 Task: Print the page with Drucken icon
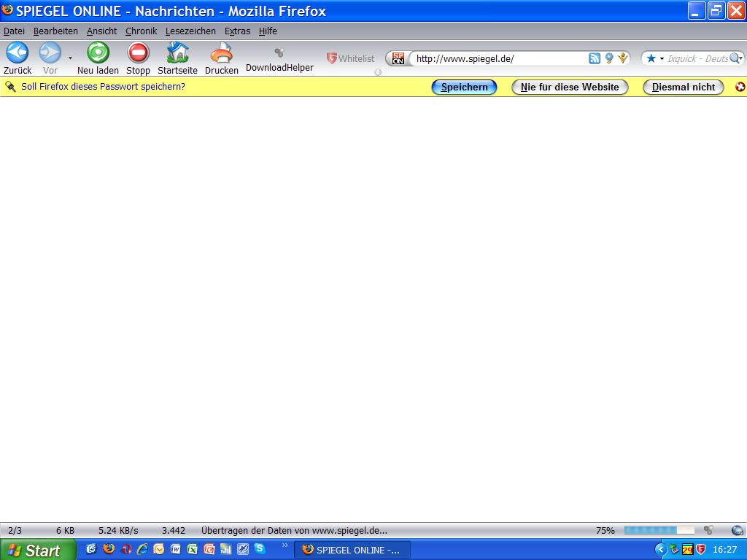[222, 52]
